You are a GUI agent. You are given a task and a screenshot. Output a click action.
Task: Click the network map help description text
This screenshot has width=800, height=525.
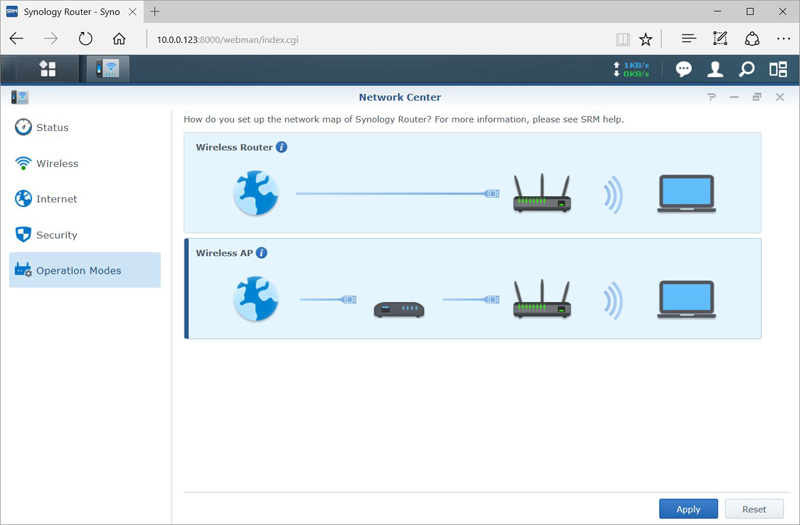[404, 119]
